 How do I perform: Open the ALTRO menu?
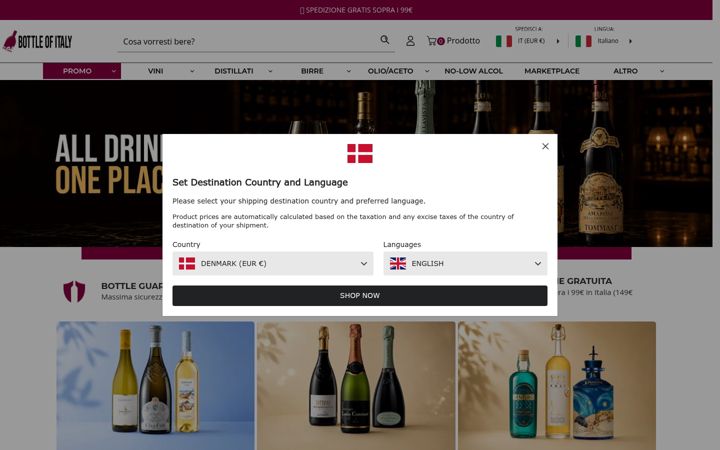[x=625, y=71]
